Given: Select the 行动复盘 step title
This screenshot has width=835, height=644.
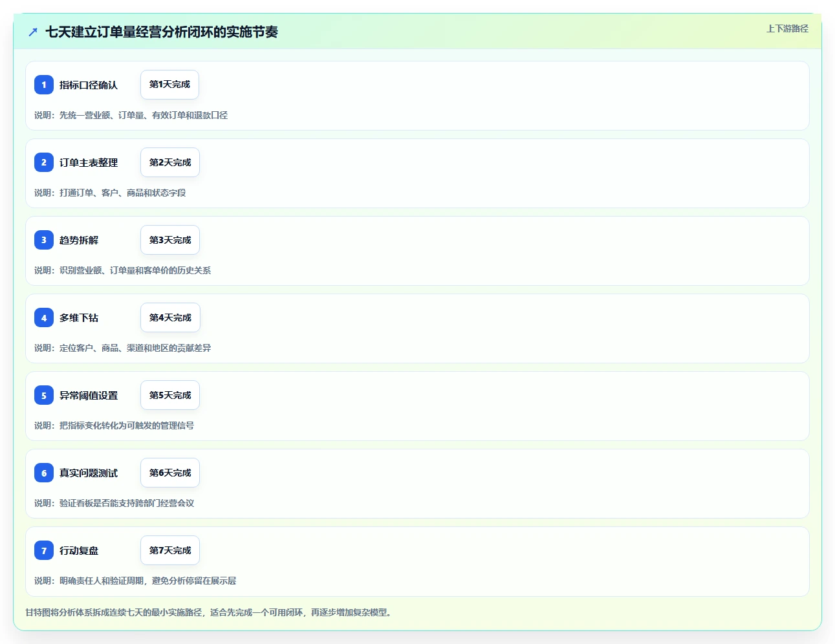Looking at the screenshot, I should tap(79, 550).
